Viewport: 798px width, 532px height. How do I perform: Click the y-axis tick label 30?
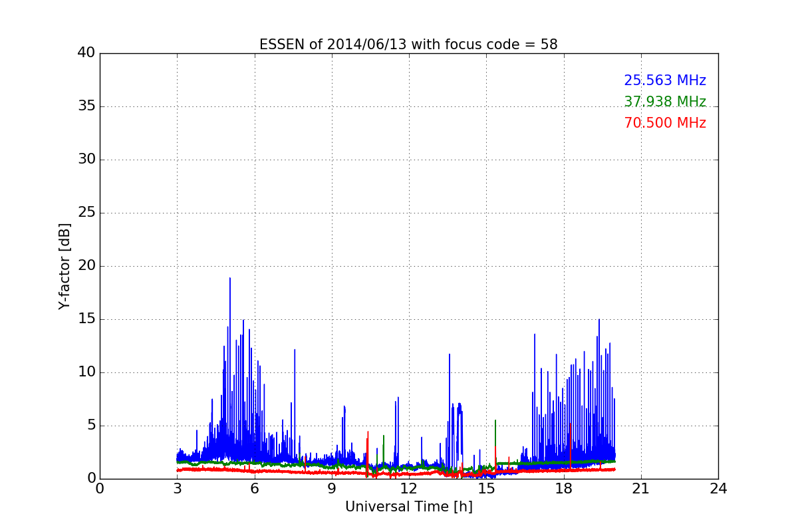86,160
